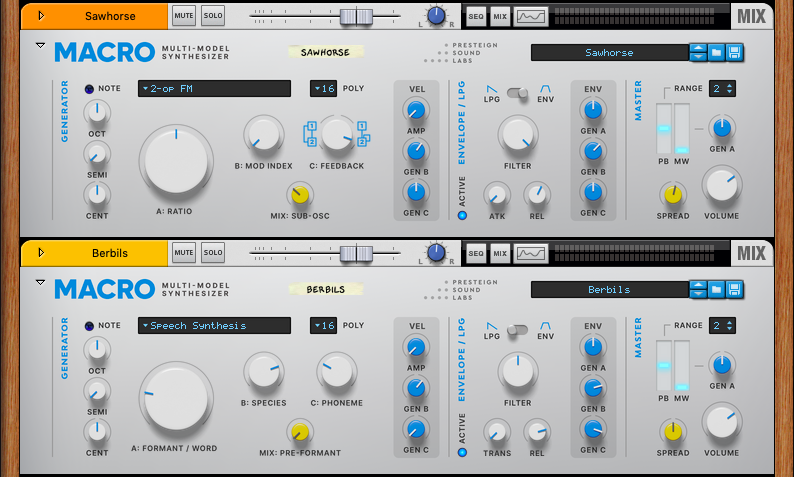The height and width of the screenshot is (477, 794).
Task: Click the yellow MIX: SUB-OSC knob
Action: click(300, 195)
